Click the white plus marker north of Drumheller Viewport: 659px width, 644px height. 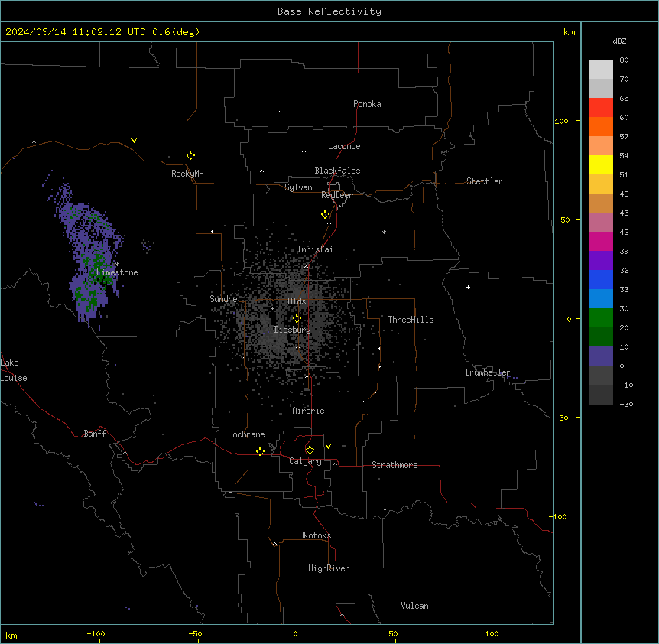[468, 287]
